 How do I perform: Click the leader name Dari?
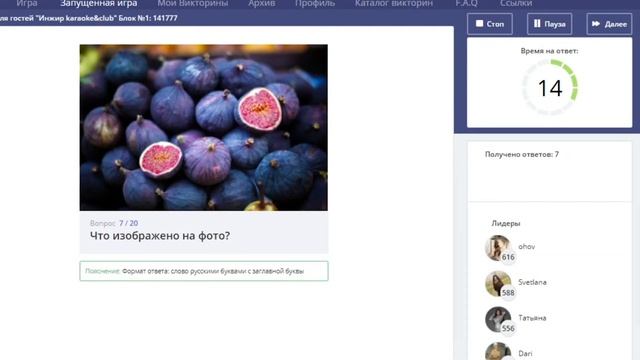point(525,353)
